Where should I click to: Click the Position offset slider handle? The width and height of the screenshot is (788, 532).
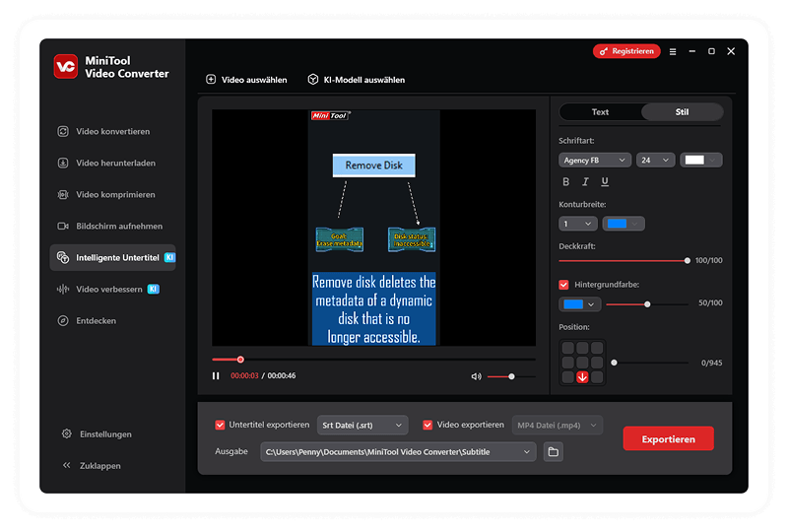point(614,363)
